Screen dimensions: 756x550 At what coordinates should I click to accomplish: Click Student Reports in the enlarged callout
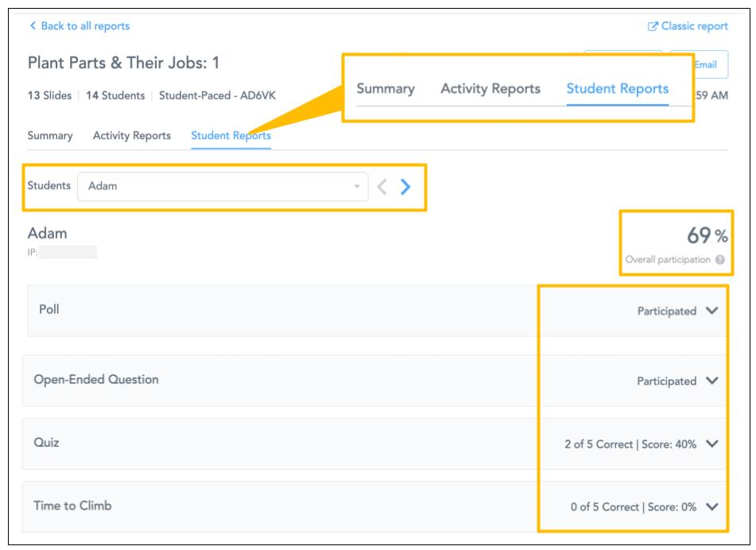617,89
